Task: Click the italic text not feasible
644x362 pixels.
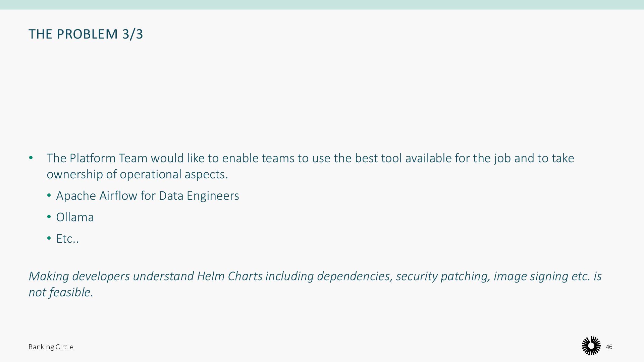Action: [x=61, y=292]
